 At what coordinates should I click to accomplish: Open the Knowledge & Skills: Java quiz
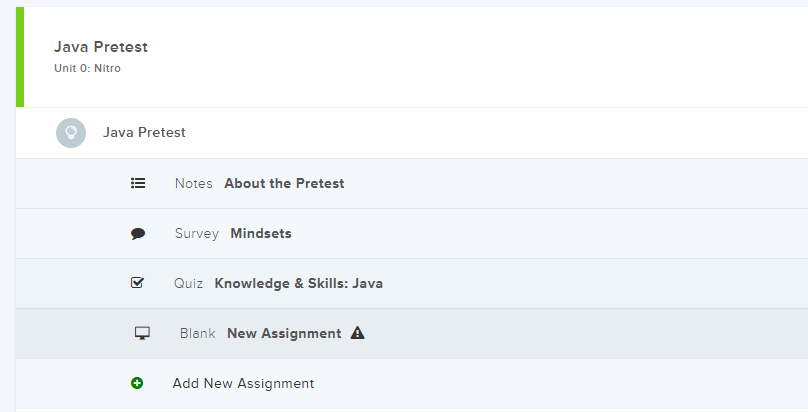(298, 283)
